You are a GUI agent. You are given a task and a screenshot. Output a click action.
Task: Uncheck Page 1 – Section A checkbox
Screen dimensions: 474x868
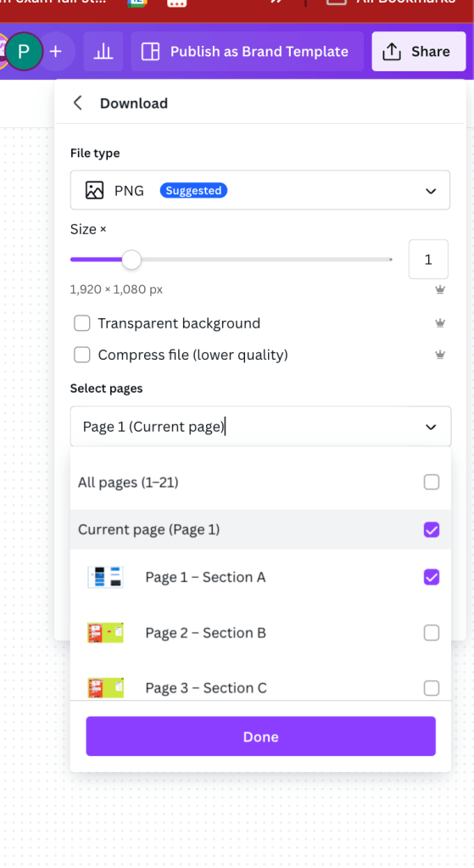pos(432,577)
